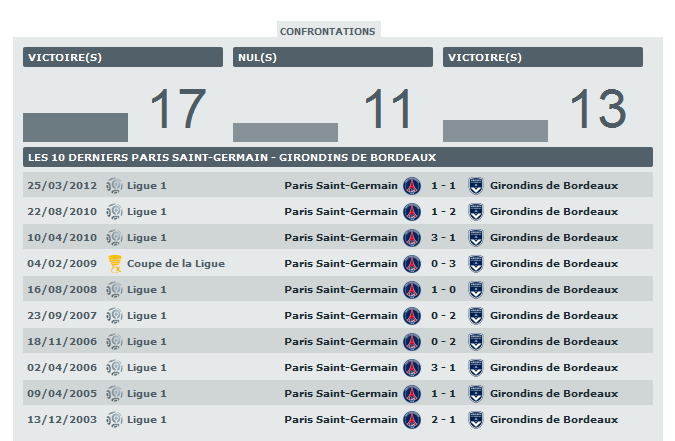Click the PSG crest in the 13/12/2003 row
Image resolution: width=675 pixels, height=441 pixels.
point(412,419)
